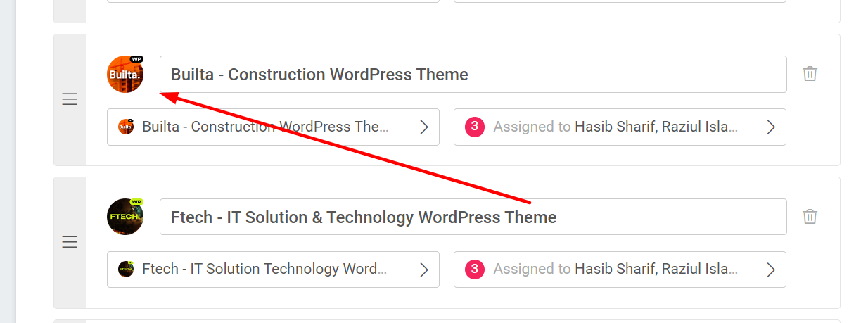Grab the Ftech row hamburger reorder handle
Viewport: 868px width, 323px height.
70,243
